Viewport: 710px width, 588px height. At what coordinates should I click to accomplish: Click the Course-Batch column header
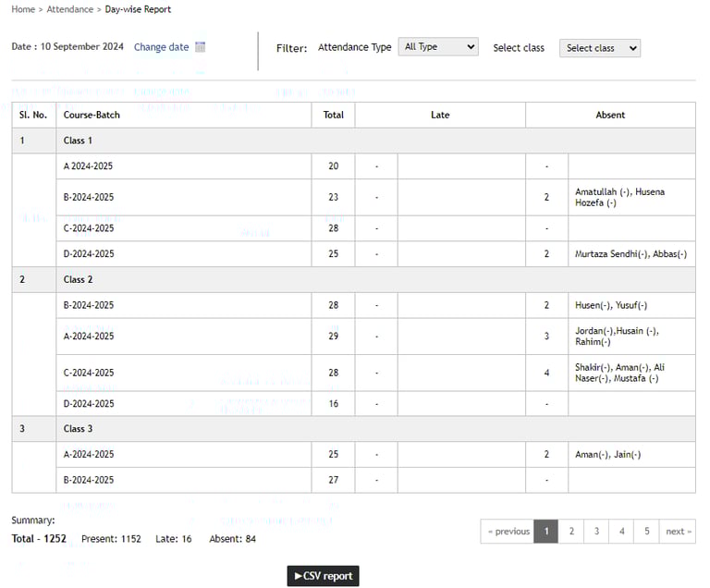pyautogui.click(x=92, y=115)
